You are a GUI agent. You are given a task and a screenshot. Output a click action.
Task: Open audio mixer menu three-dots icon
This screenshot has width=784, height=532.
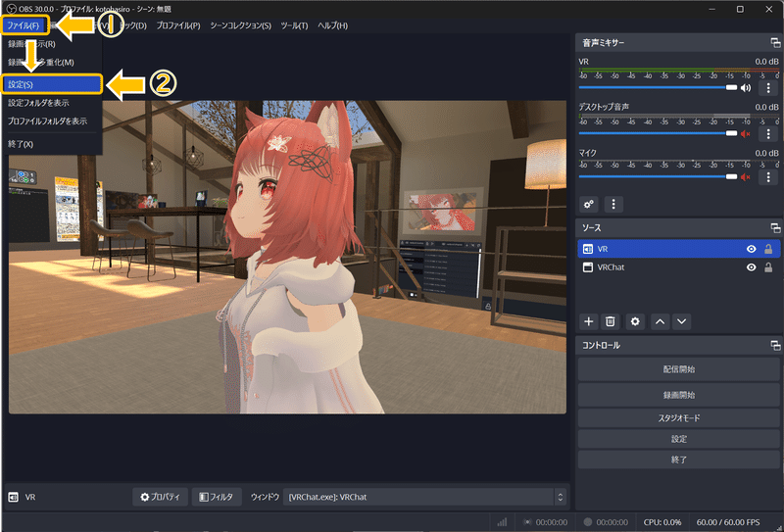pos(613,204)
